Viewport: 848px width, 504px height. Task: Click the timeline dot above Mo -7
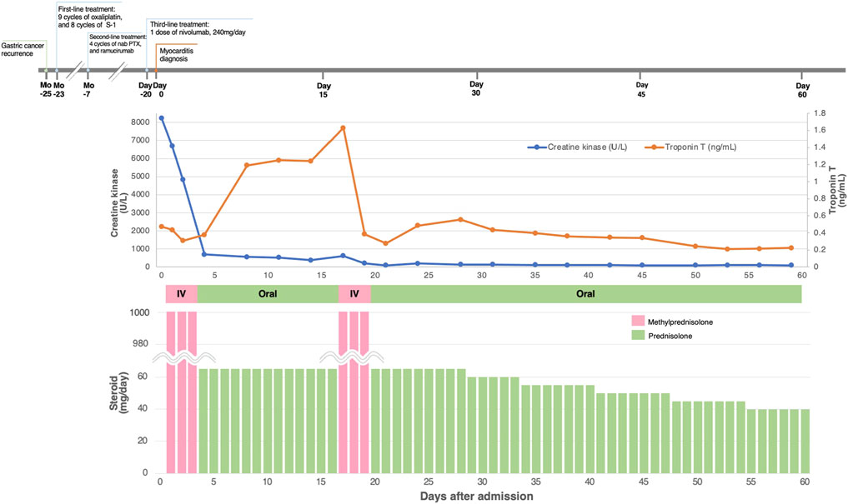88,70
